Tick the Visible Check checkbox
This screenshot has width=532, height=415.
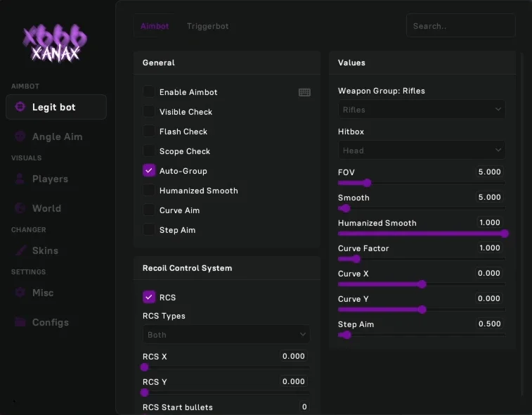[148, 111]
